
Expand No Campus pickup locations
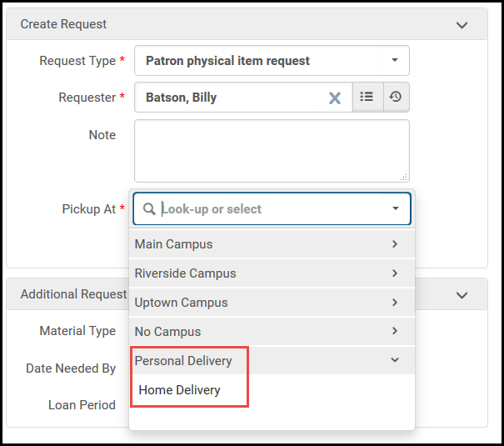[x=272, y=332]
